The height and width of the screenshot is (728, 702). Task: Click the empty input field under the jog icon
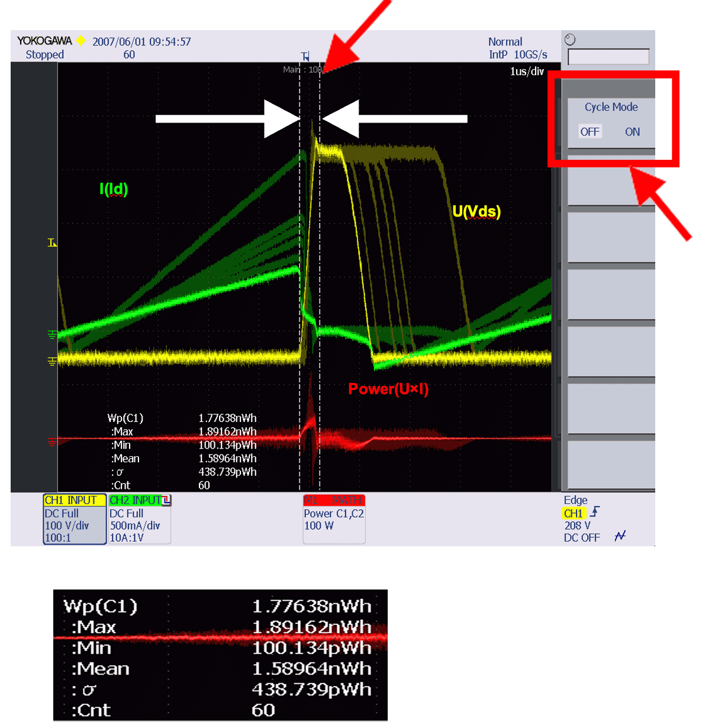point(608,57)
